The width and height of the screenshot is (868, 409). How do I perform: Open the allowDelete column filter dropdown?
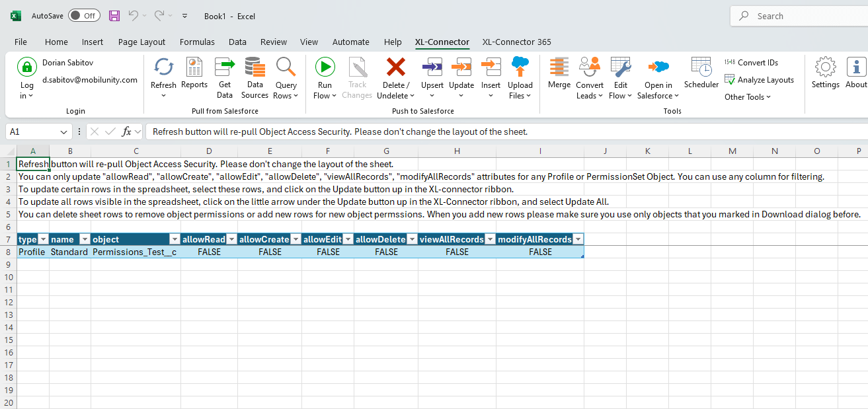click(413, 239)
